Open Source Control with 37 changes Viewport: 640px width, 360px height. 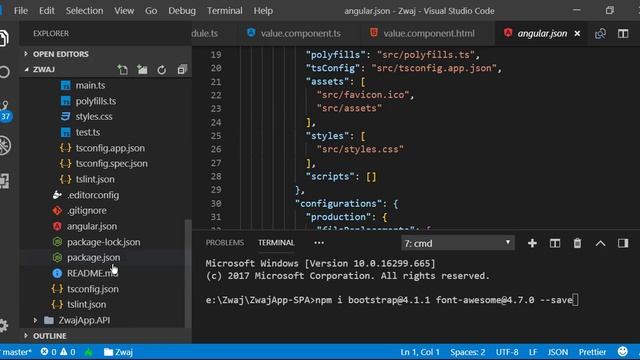[5, 111]
